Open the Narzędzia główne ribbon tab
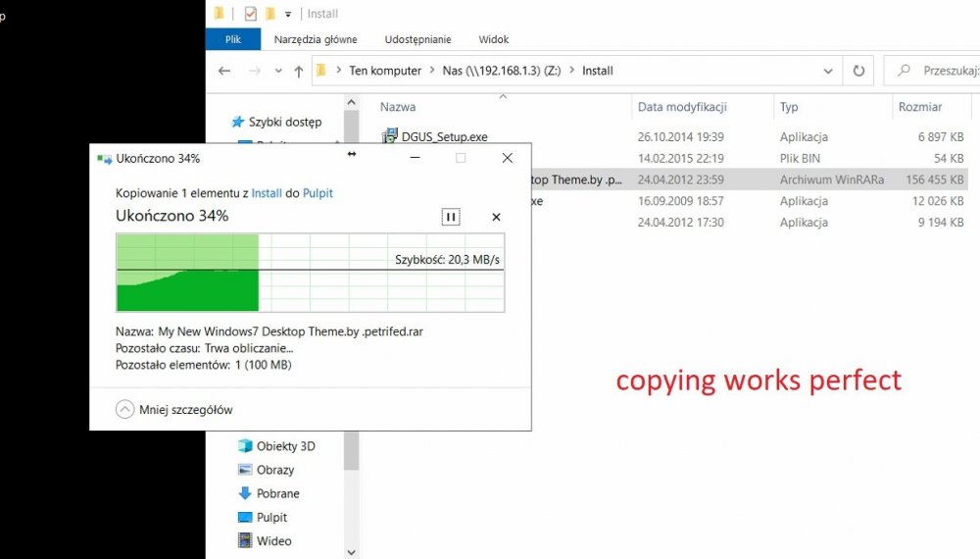The height and width of the screenshot is (559, 980). click(316, 39)
